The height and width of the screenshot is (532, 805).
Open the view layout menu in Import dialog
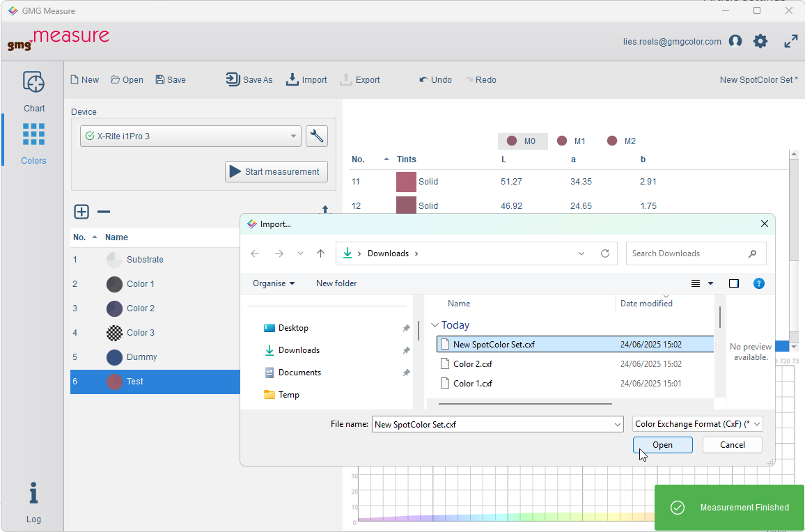[698, 283]
